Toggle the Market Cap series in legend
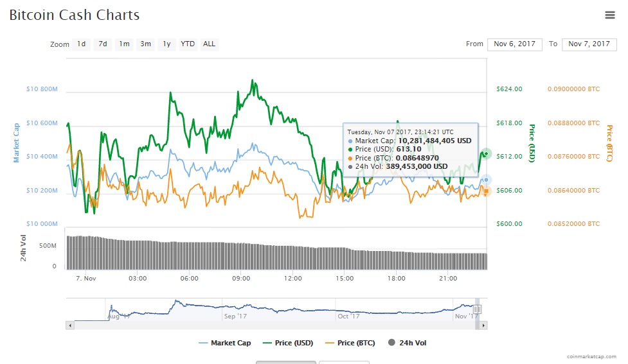The image size is (628, 364). tap(225, 343)
